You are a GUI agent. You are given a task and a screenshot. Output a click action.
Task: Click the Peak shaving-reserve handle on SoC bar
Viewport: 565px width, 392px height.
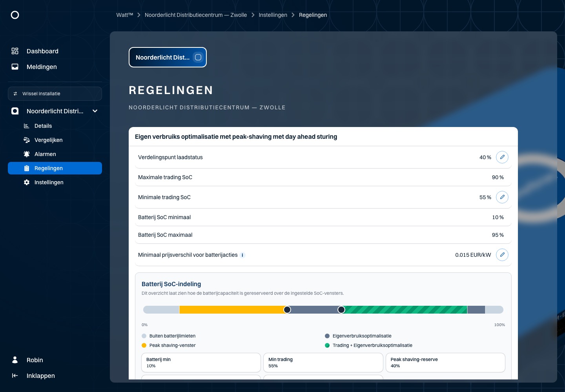coord(287,310)
